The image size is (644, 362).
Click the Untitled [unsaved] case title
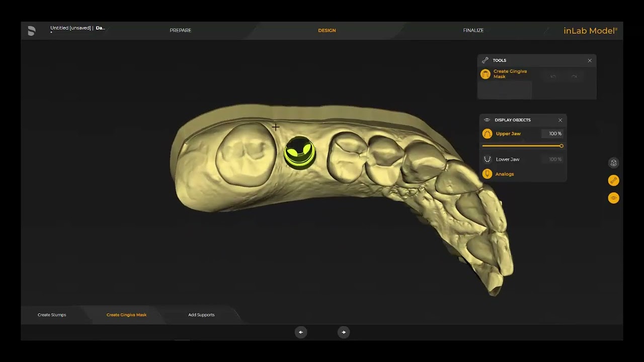(70, 28)
